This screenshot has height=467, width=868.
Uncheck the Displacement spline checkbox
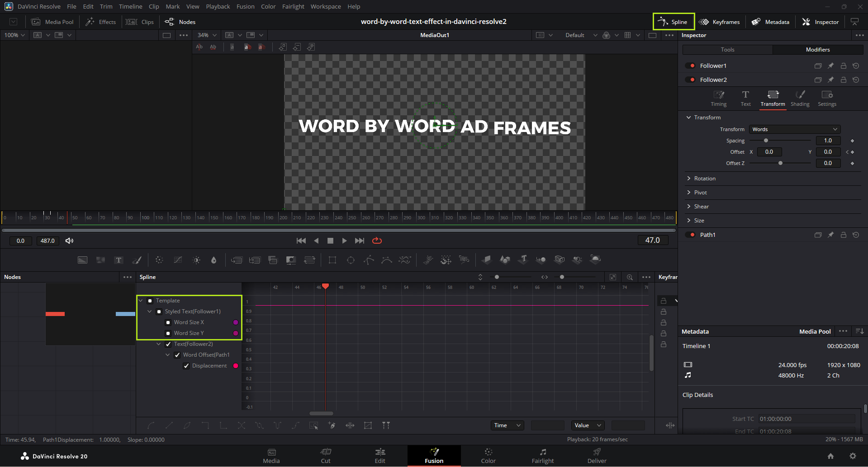186,366
